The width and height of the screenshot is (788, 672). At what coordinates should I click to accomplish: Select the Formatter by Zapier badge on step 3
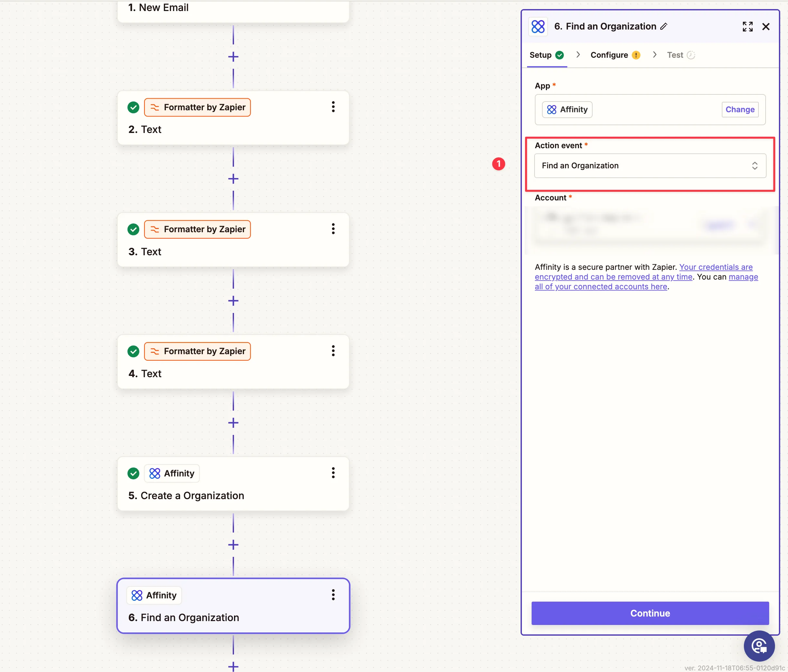coord(197,230)
